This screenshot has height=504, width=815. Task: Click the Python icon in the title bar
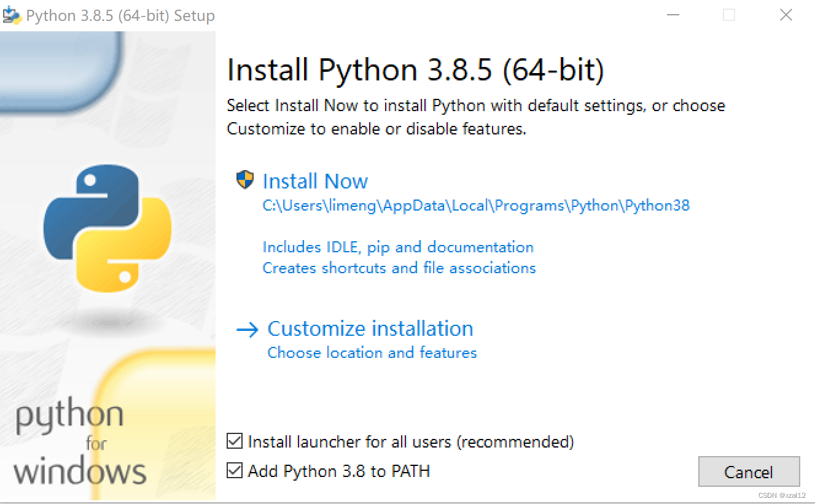point(13,15)
